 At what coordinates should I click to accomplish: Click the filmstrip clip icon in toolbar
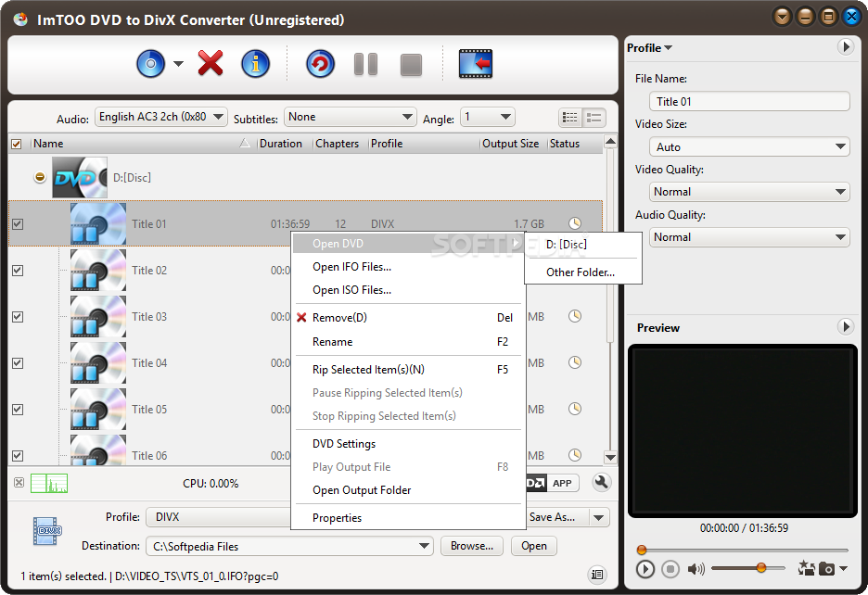pyautogui.click(x=476, y=64)
